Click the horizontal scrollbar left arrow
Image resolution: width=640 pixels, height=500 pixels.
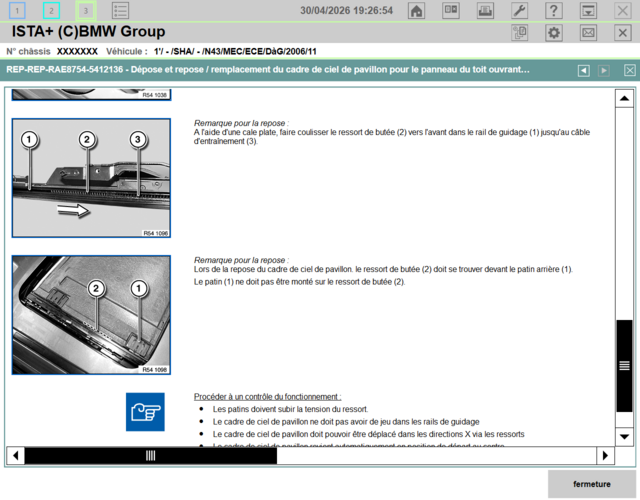16,455
